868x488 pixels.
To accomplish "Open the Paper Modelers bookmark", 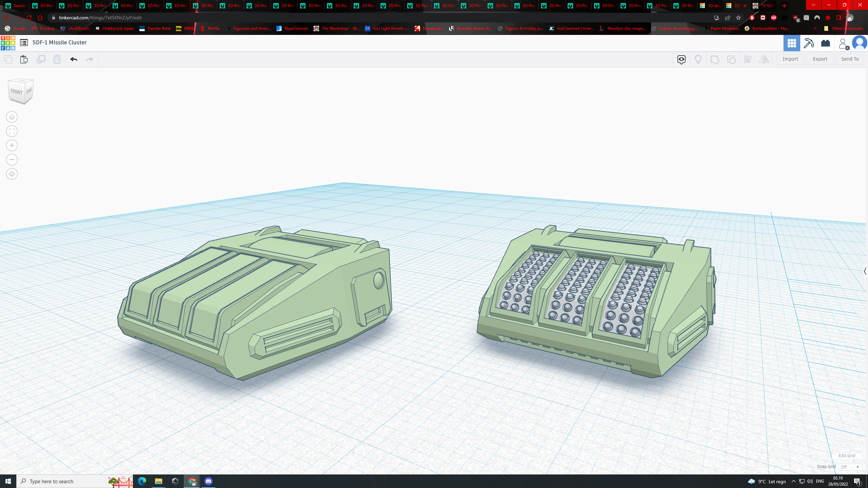I will click(721, 28).
